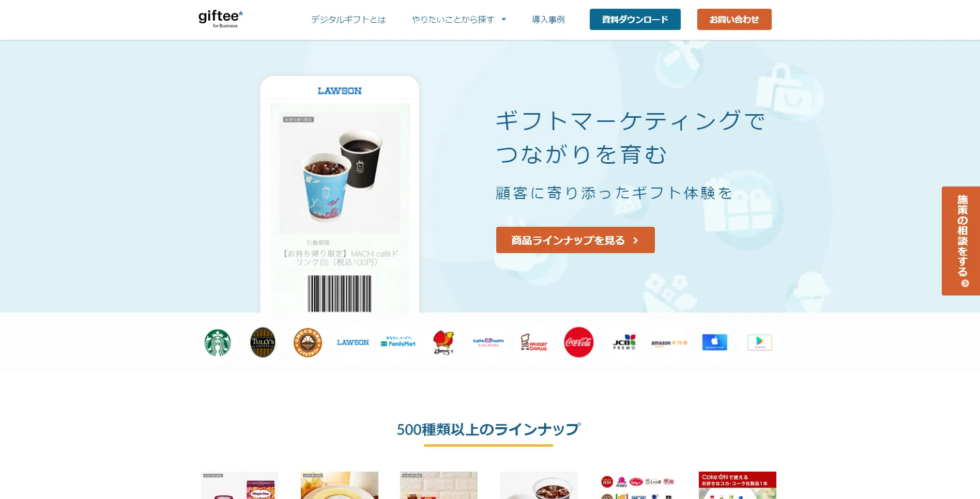The height and width of the screenshot is (499, 980).
Task: Select the Mister Donut logo
Action: (x=533, y=342)
